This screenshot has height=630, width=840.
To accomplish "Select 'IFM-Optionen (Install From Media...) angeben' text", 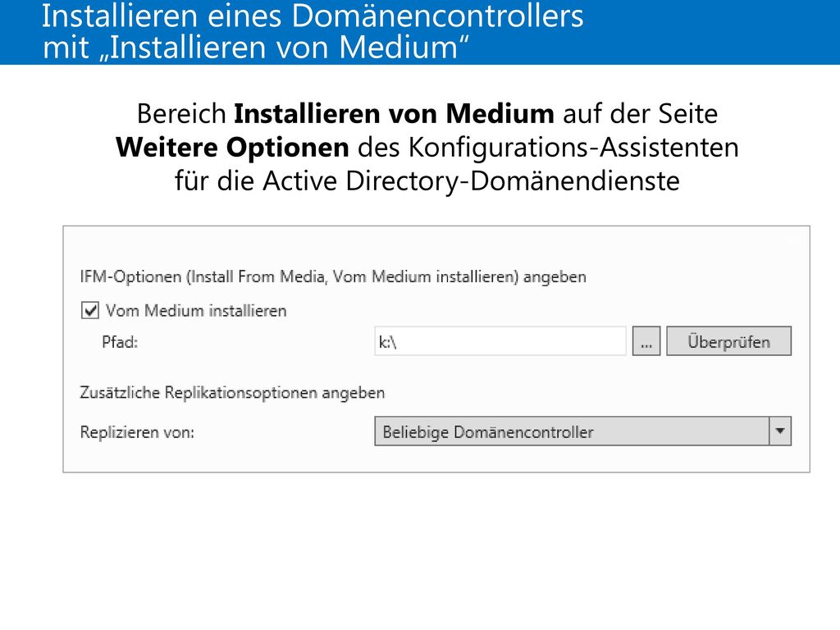I will [333, 277].
